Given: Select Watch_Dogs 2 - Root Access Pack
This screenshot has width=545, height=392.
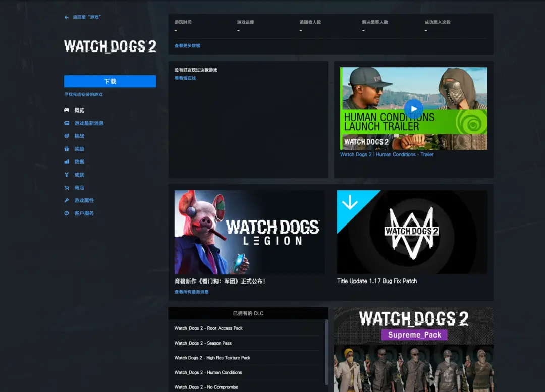Looking at the screenshot, I should [x=208, y=328].
